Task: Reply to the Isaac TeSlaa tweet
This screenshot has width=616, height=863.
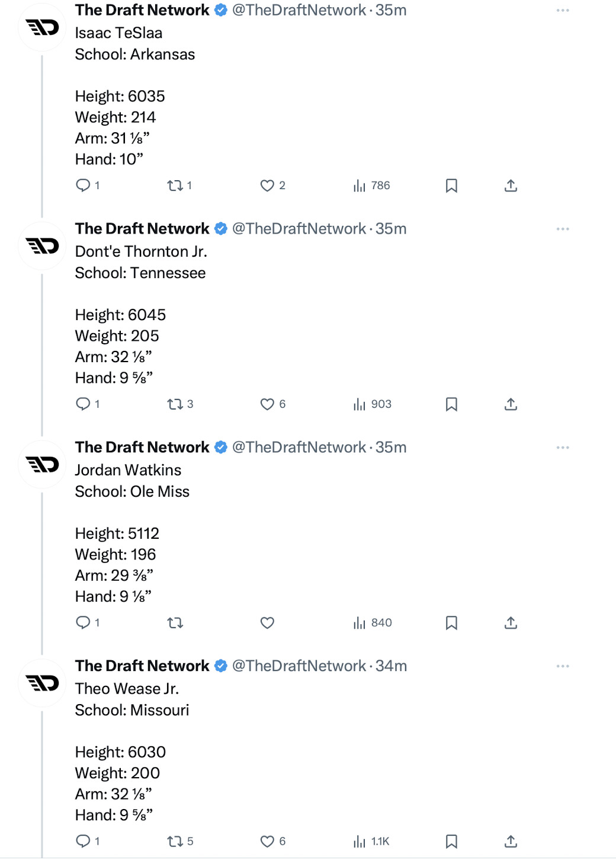Action: click(84, 186)
